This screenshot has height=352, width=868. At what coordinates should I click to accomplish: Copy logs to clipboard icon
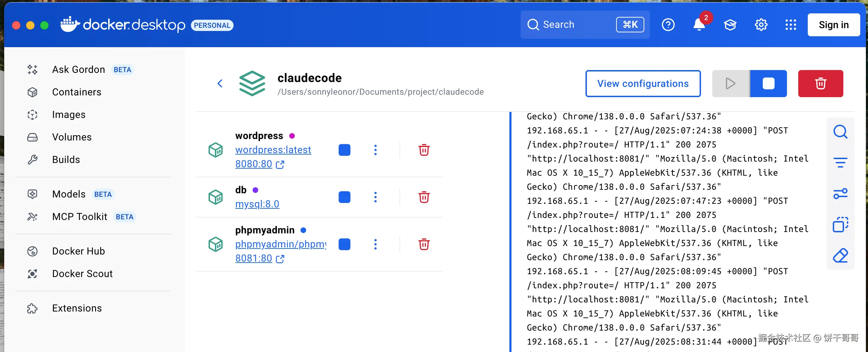(x=840, y=224)
